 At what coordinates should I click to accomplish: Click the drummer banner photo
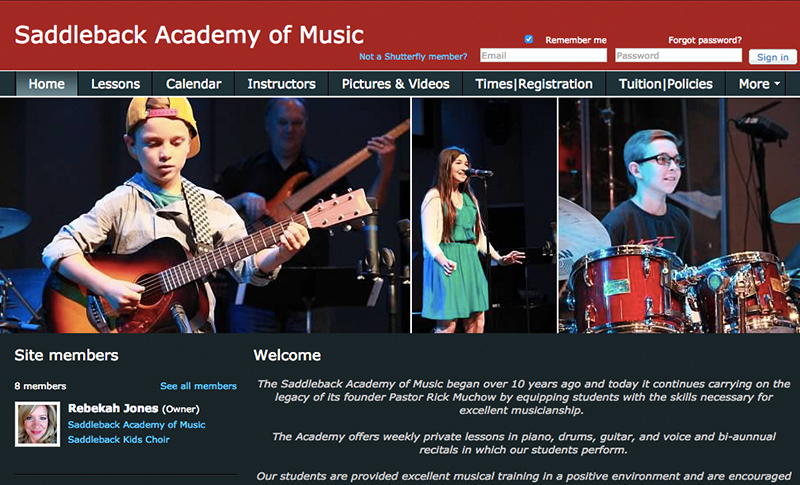tap(679, 215)
